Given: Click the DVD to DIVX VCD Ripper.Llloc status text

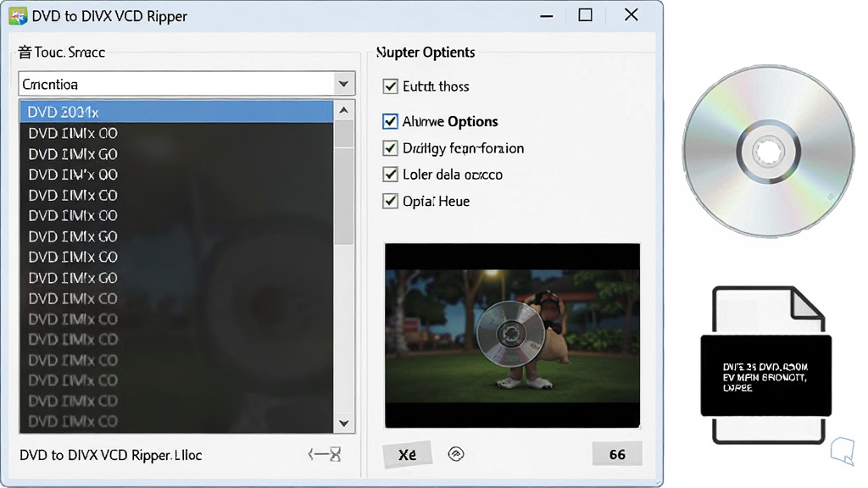Looking at the screenshot, I should [x=111, y=455].
